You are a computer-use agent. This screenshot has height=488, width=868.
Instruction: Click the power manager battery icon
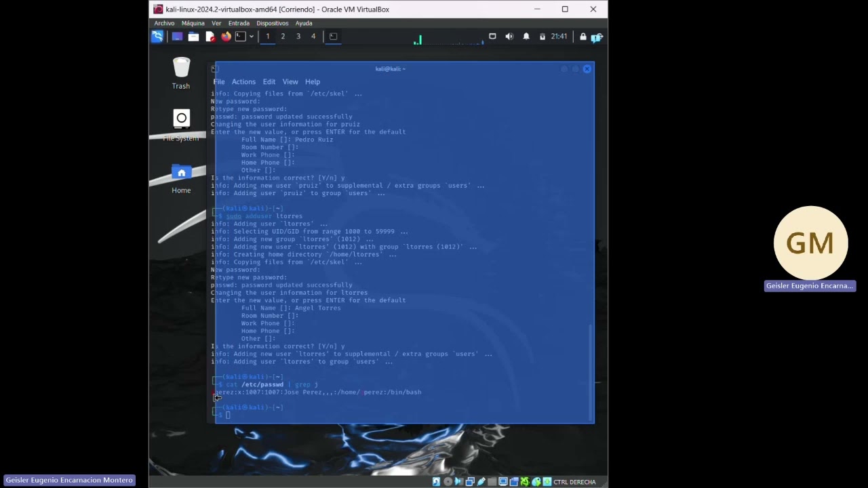click(542, 37)
